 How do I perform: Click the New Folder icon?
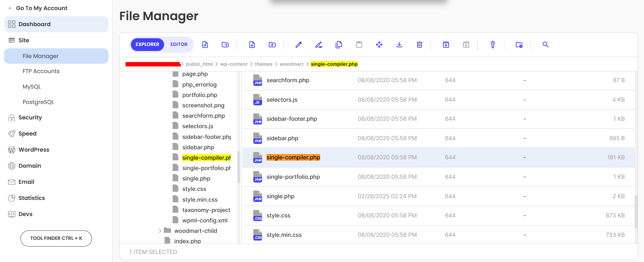pos(225,45)
